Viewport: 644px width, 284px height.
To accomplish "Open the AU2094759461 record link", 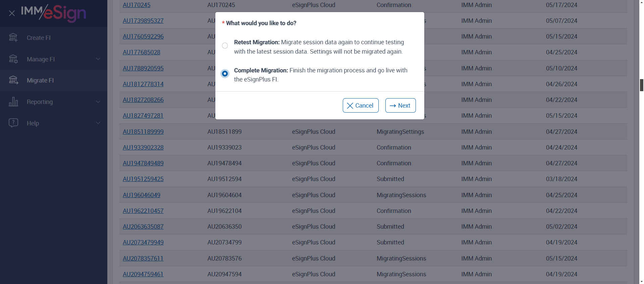I will [x=143, y=274].
